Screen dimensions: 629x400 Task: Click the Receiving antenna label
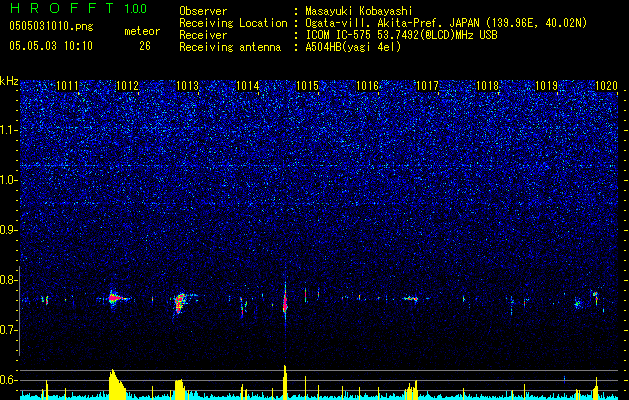click(230, 47)
